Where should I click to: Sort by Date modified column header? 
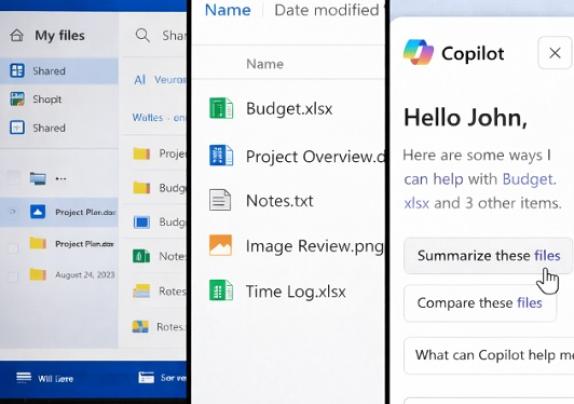click(327, 10)
